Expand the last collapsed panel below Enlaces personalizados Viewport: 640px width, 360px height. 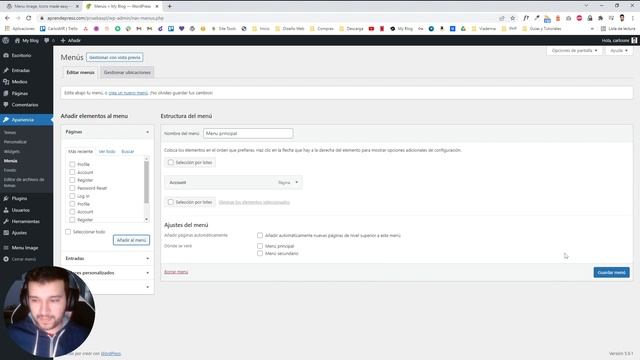147,287
